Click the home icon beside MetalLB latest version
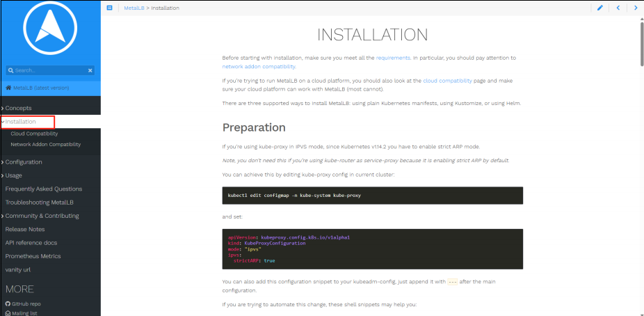 point(8,88)
